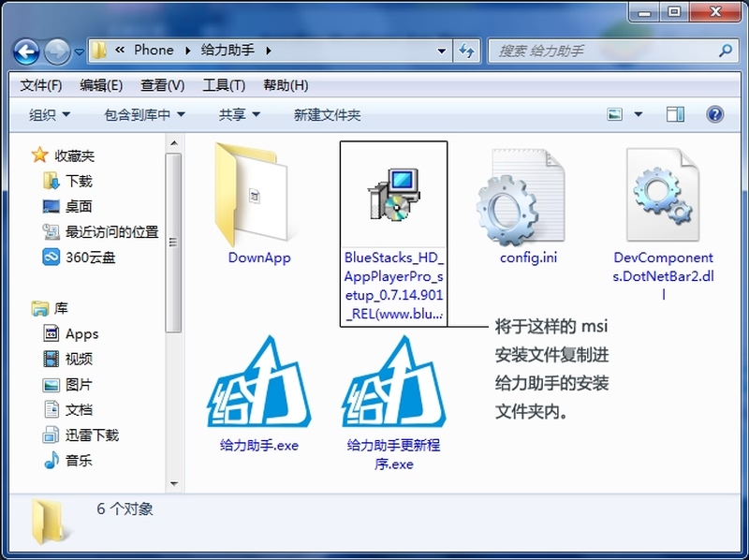Click the blue help question mark icon
The height and width of the screenshot is (560, 749).
(x=714, y=114)
